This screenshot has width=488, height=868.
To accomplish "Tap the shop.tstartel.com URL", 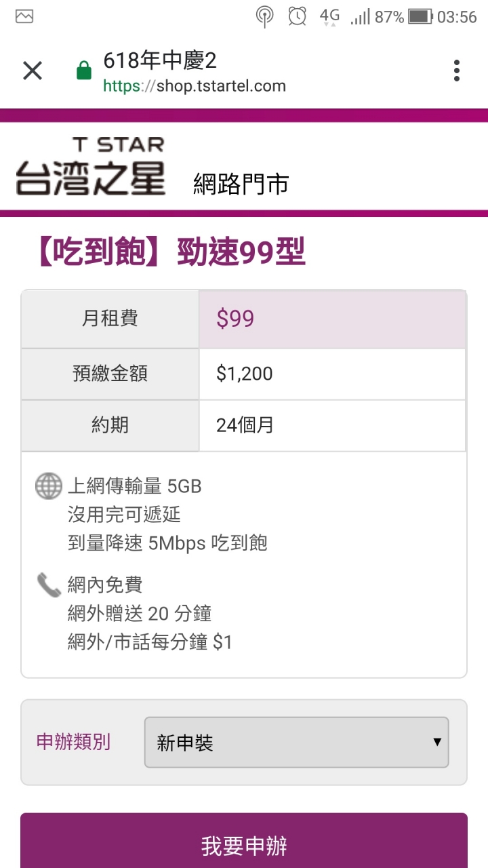I will click(x=195, y=86).
